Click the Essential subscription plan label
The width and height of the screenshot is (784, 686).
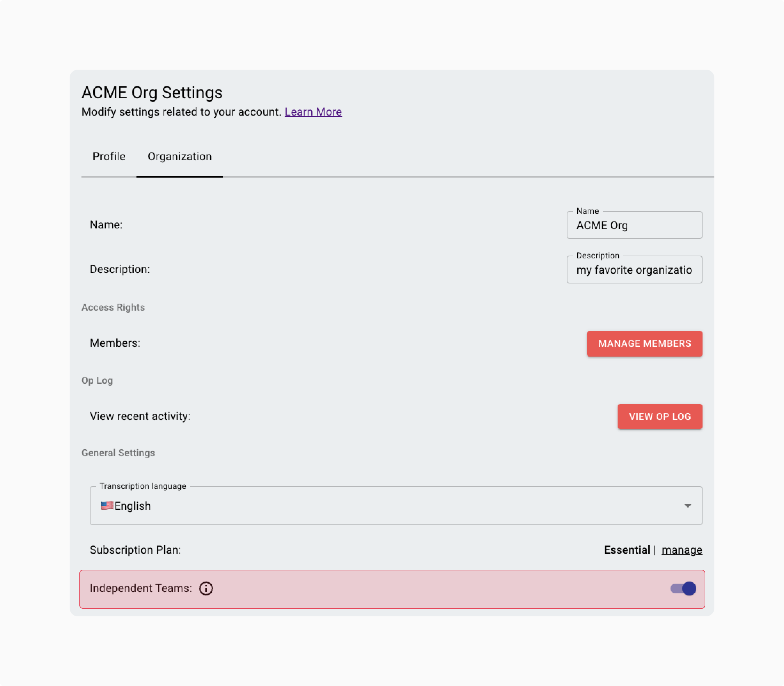(627, 549)
